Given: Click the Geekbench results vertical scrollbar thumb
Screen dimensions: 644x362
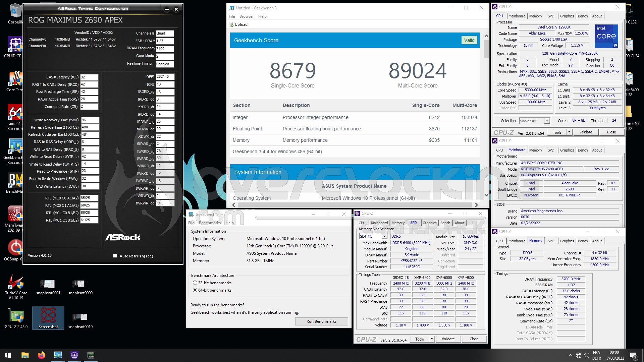Looking at the screenshot, I should [486, 49].
